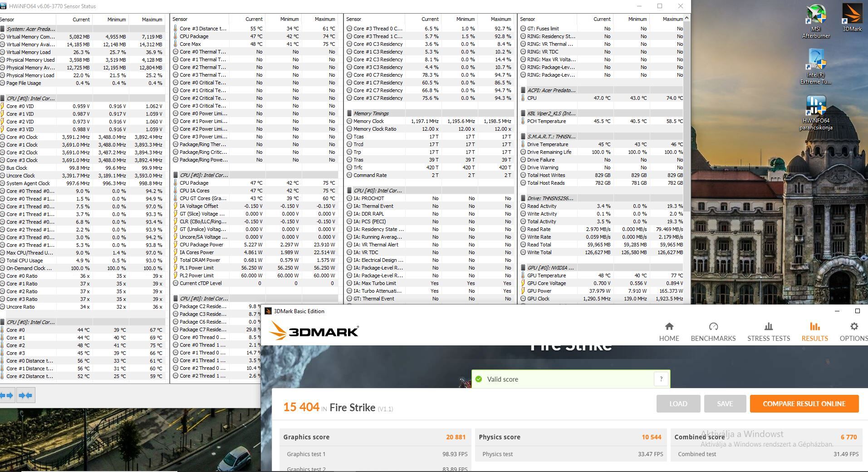
Task: Click the Valid score green check icon
Action: (478, 379)
